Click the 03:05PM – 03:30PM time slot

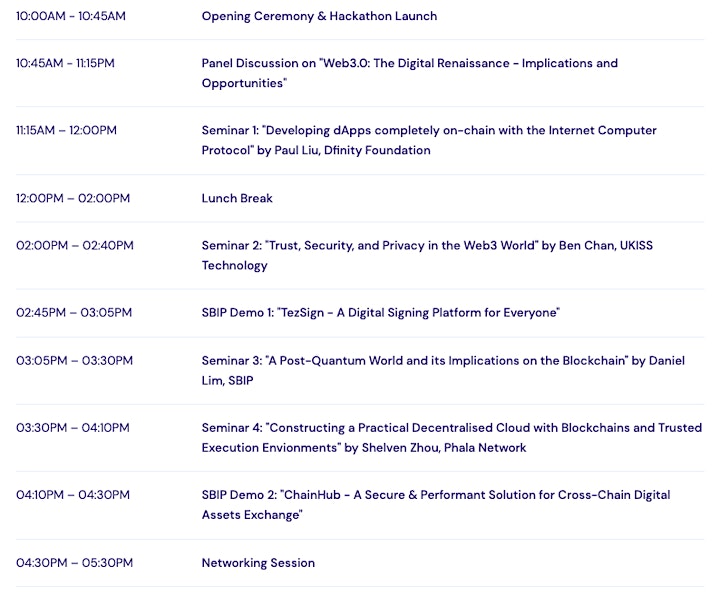click(74, 361)
